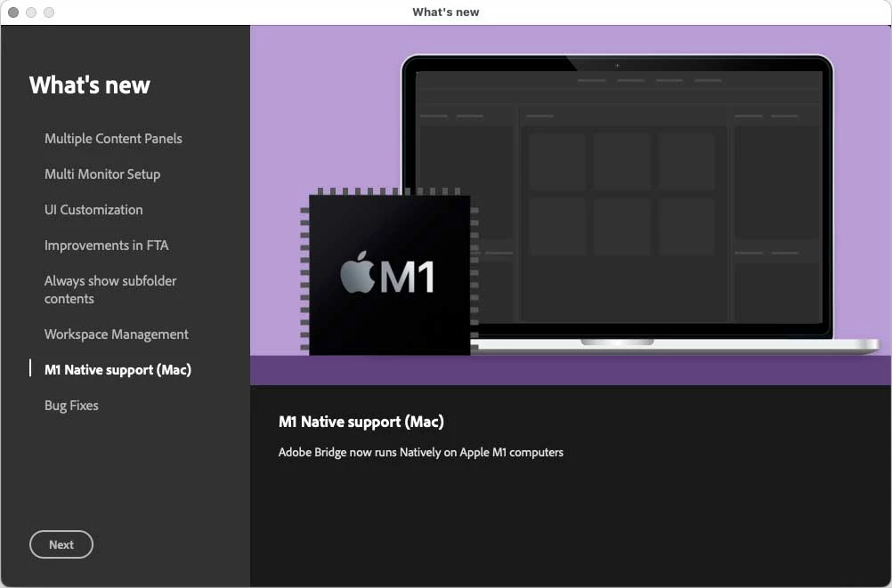The width and height of the screenshot is (892, 588).
Task: Click the laptop illustration screen
Action: [619, 197]
